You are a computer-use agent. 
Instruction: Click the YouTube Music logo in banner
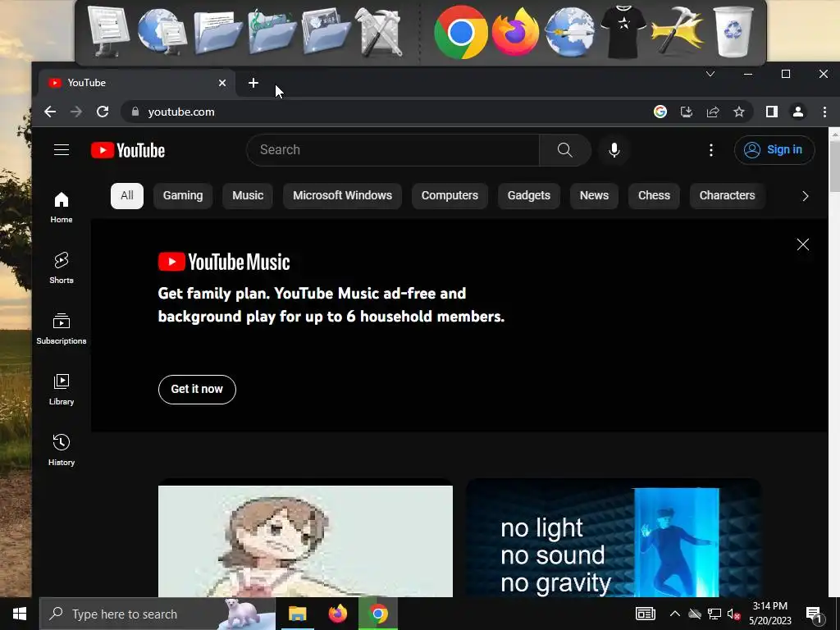coord(224,262)
